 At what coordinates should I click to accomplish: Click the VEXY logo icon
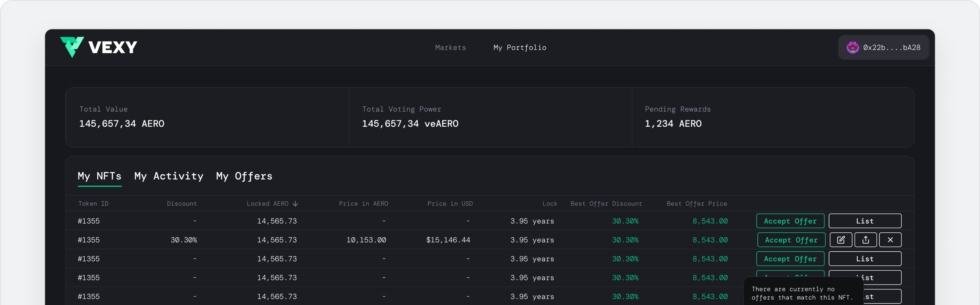(72, 47)
